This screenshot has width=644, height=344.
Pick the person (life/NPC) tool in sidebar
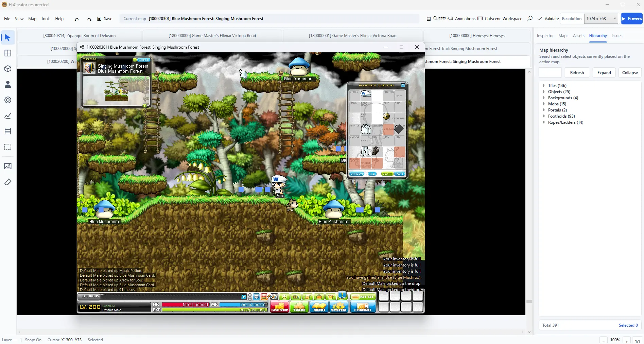[x=8, y=84]
